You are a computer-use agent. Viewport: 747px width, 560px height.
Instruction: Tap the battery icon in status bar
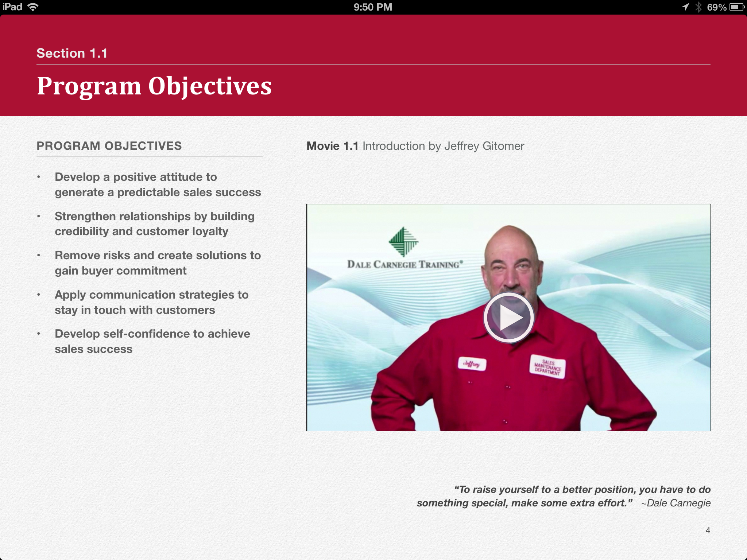coord(737,7)
